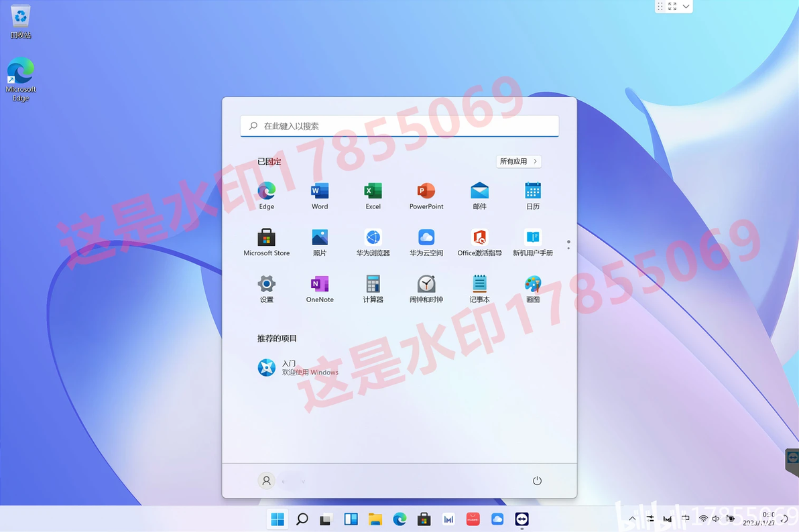Open volume speaker tray icon

pos(716,519)
